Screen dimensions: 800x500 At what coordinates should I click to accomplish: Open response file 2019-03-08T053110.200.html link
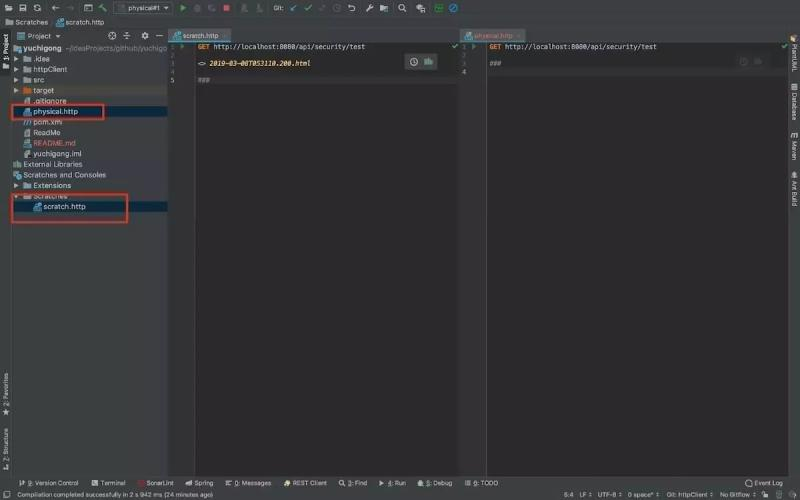click(260, 63)
